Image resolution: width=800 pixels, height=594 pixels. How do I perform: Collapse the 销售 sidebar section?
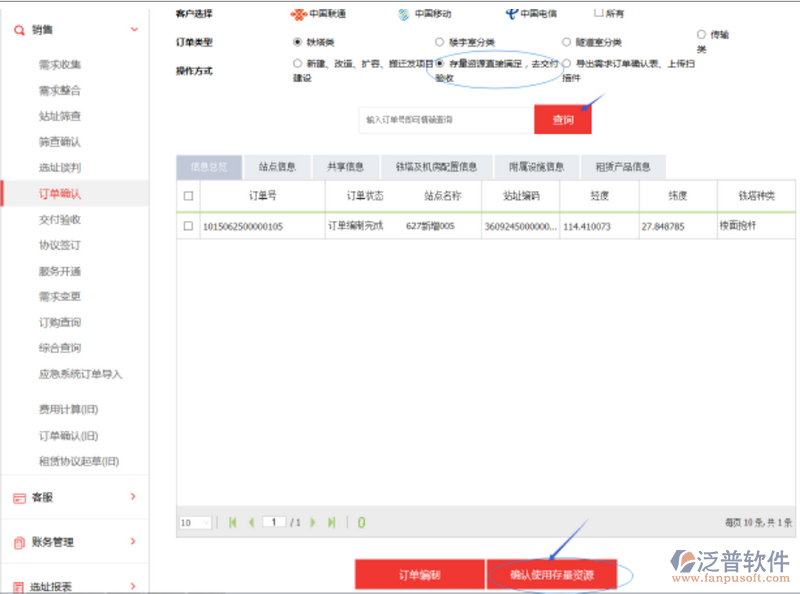click(x=135, y=30)
